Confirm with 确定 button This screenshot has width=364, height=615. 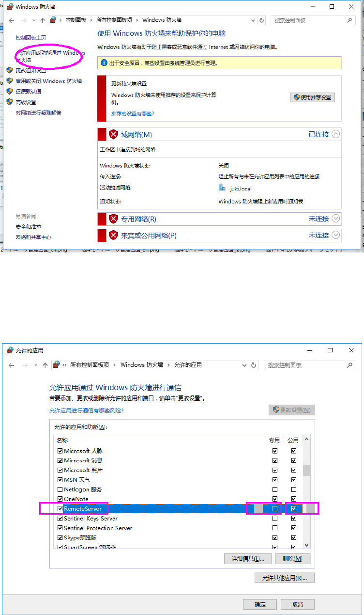point(260,604)
